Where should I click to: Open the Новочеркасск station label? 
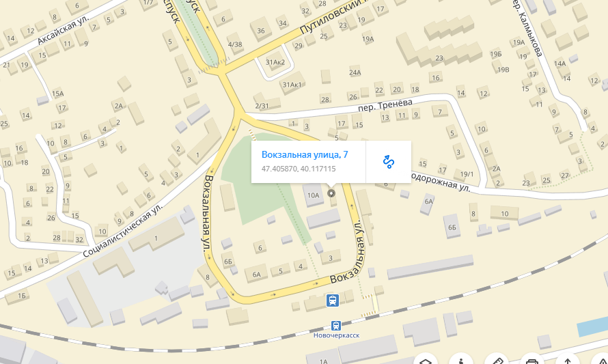click(336, 335)
